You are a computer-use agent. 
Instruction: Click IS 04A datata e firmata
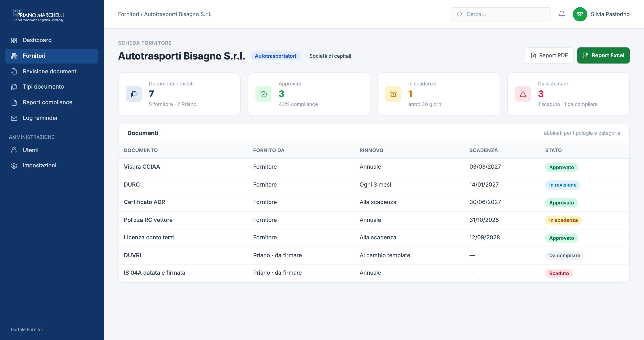(x=155, y=273)
